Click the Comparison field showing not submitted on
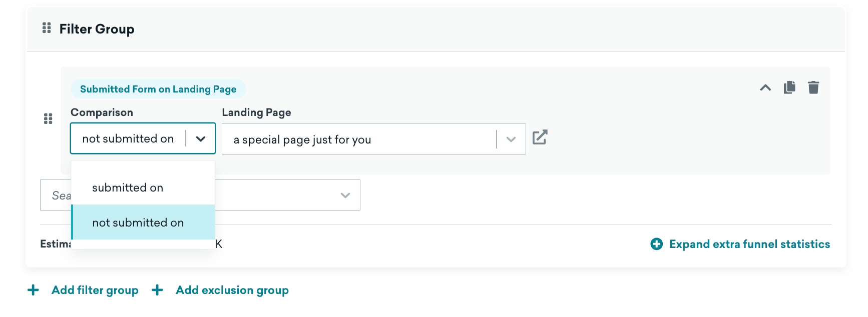Image resolution: width=868 pixels, height=317 pixels. [x=128, y=139]
